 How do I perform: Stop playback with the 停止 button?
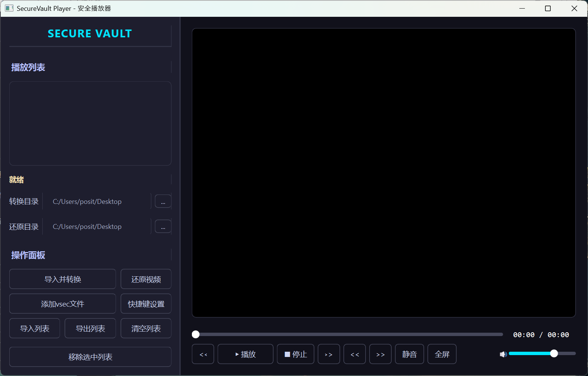[296, 354]
